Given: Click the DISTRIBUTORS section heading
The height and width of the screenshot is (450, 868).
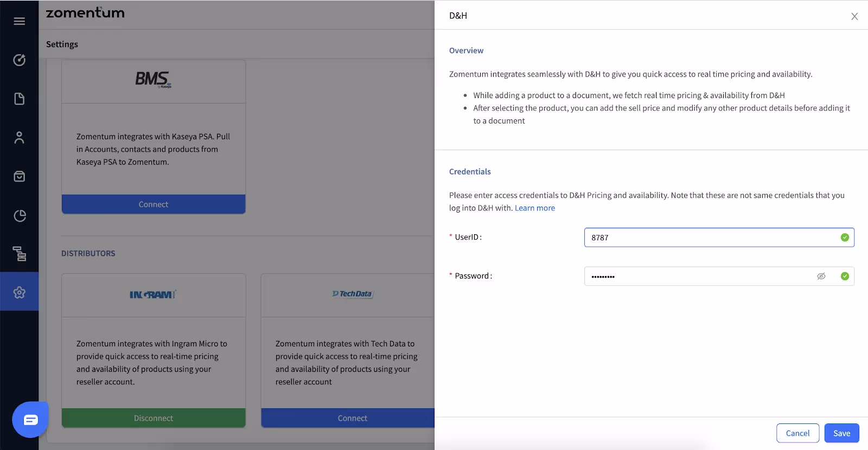Looking at the screenshot, I should 88,253.
